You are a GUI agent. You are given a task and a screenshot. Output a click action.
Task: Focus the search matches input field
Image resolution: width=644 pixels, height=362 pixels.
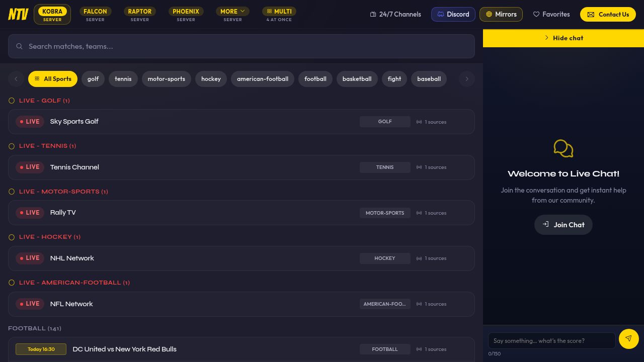tap(242, 46)
